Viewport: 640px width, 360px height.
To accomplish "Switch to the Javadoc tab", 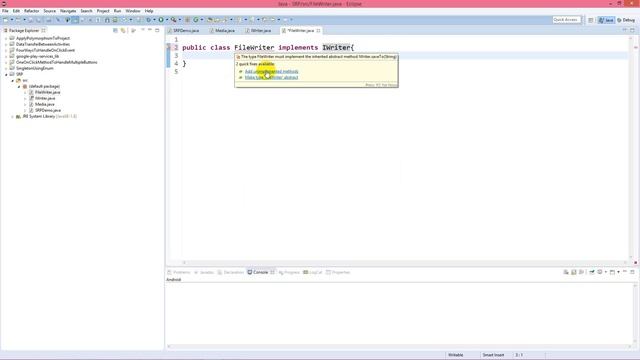I will pyautogui.click(x=204, y=272).
